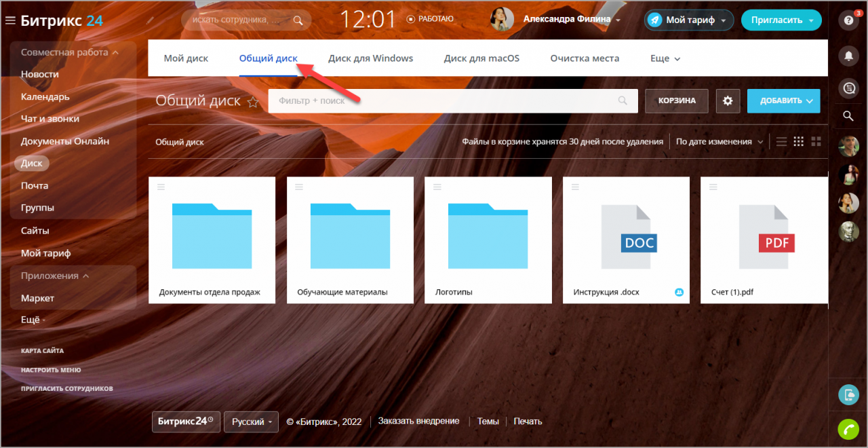The width and height of the screenshot is (868, 448).
Task: Expand the Еще tab dropdown
Action: (x=665, y=58)
